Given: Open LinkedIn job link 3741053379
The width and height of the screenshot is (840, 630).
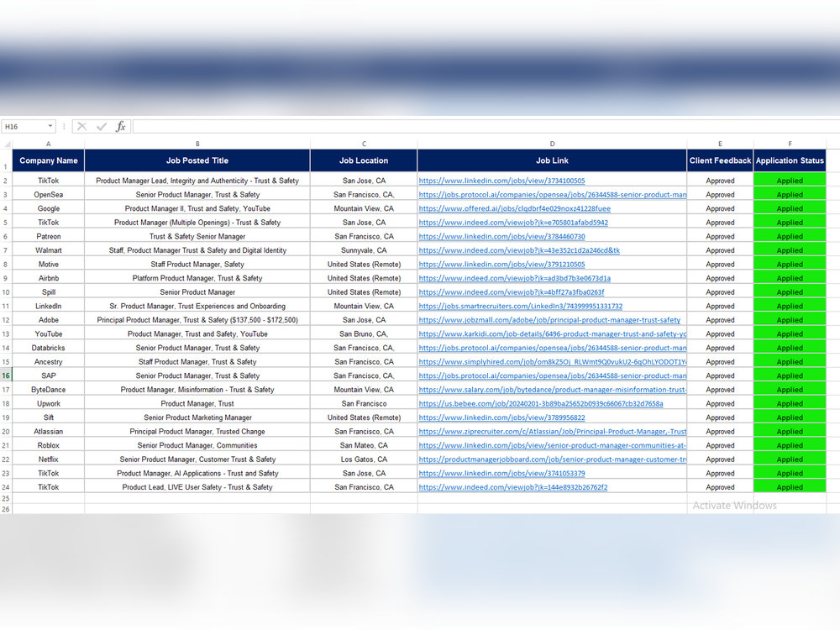Looking at the screenshot, I should [x=501, y=474].
